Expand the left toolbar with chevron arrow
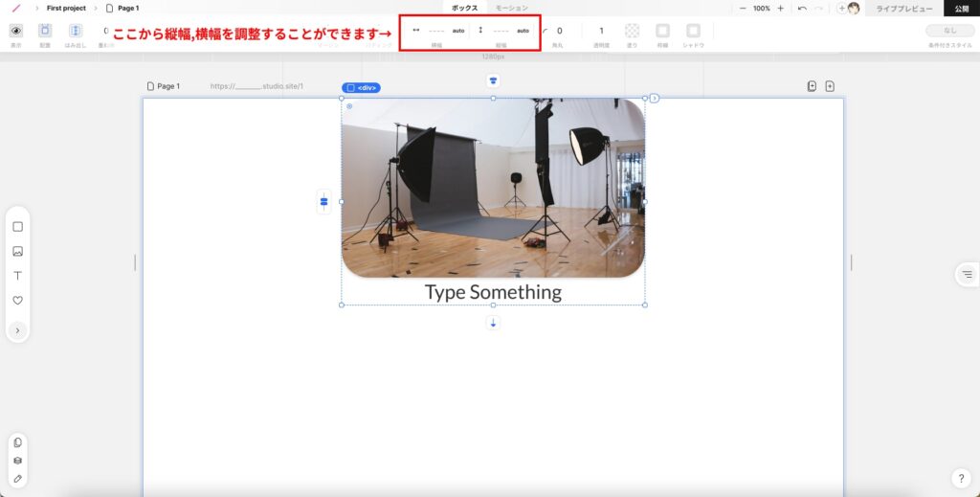Viewport: 980px width, 497px height. tap(17, 330)
